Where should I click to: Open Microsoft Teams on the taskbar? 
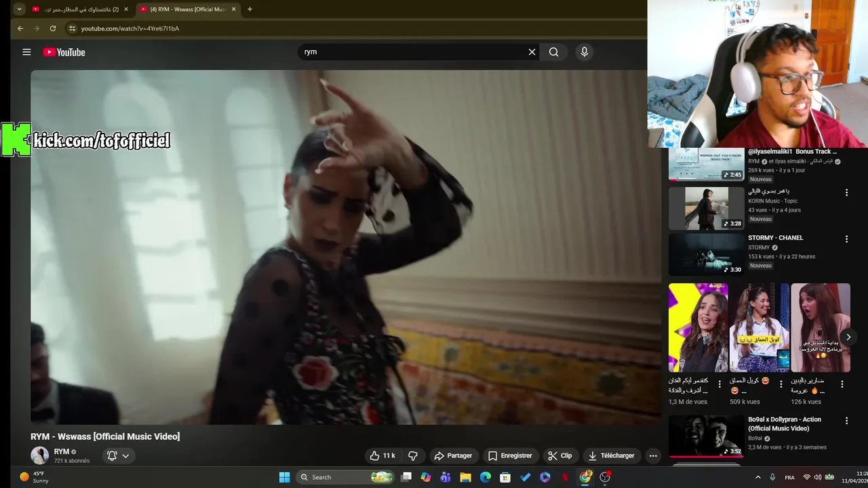[446, 477]
